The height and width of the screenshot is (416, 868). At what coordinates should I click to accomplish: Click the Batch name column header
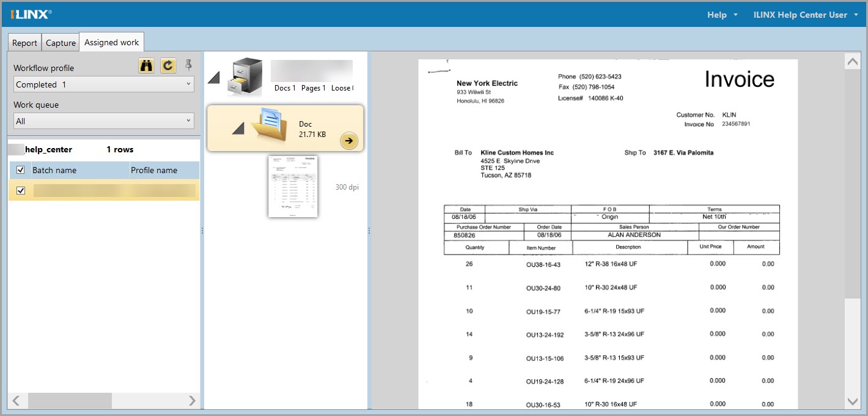click(x=54, y=170)
